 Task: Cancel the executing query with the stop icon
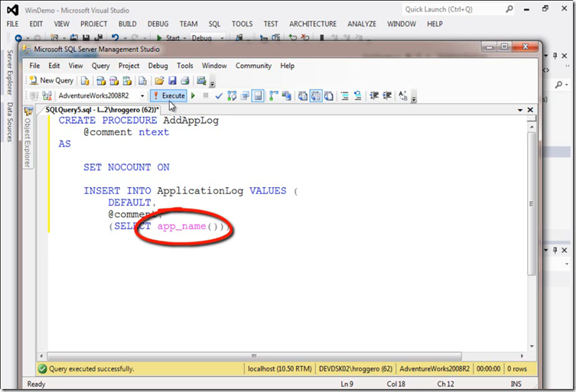pos(206,96)
